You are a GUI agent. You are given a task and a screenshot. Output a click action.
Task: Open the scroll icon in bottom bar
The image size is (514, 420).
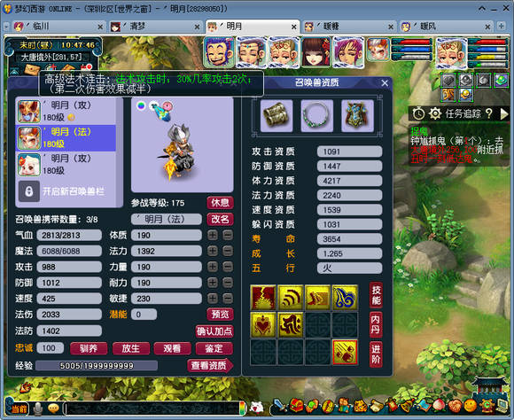point(377,406)
